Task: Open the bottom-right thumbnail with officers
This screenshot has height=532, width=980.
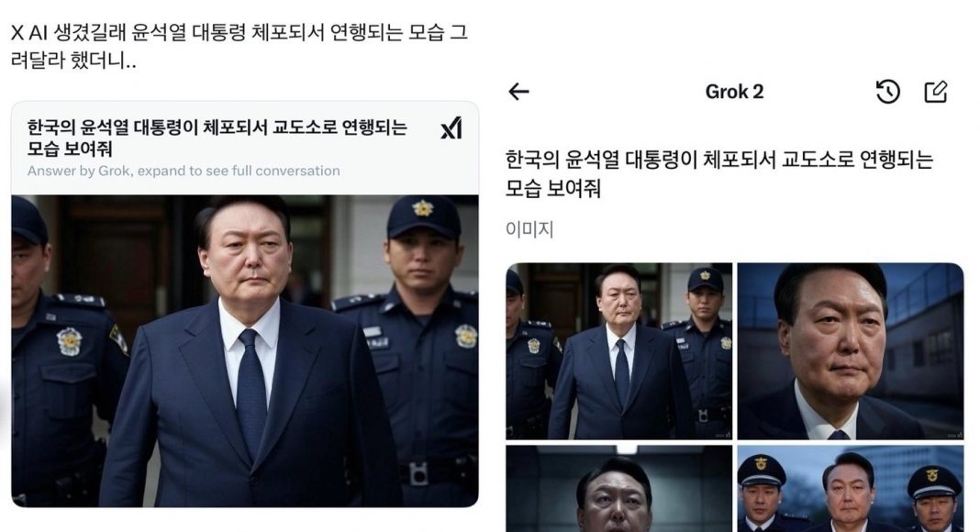Action: (x=851, y=488)
